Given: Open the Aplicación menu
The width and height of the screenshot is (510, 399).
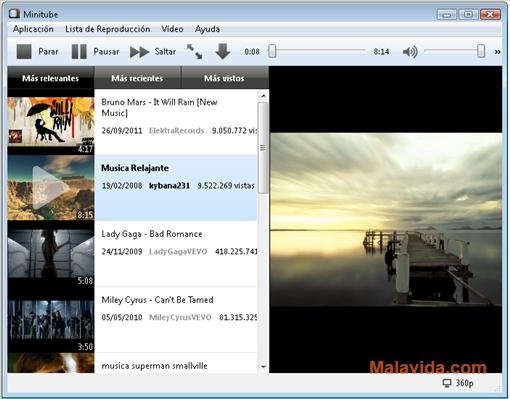Looking at the screenshot, I should [x=33, y=29].
